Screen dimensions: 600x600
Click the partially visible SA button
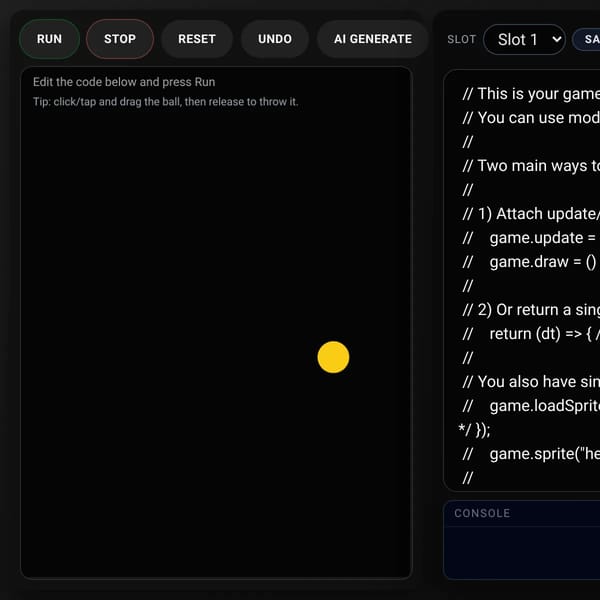tap(587, 39)
